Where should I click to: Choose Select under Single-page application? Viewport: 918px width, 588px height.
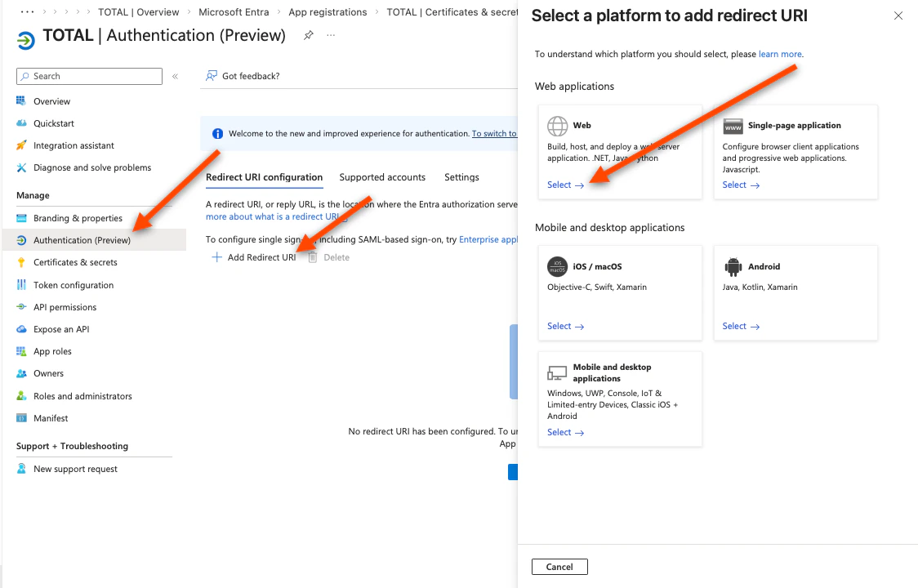point(741,185)
